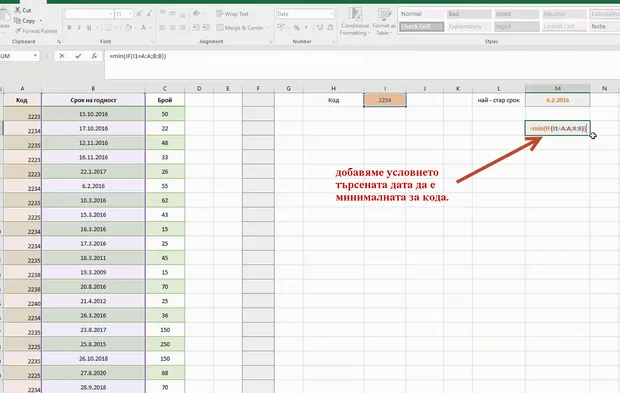Apply the Bad cell style
The width and height of the screenshot is (620, 393).
pyautogui.click(x=469, y=14)
